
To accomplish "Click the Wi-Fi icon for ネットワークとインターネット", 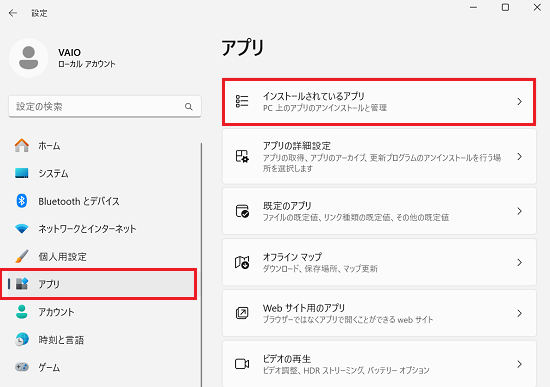I will [x=22, y=229].
